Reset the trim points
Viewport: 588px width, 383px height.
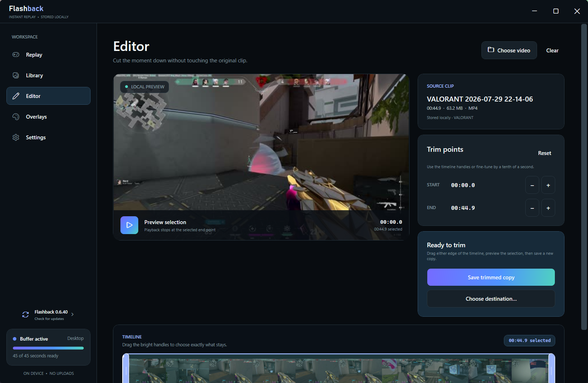[544, 153]
